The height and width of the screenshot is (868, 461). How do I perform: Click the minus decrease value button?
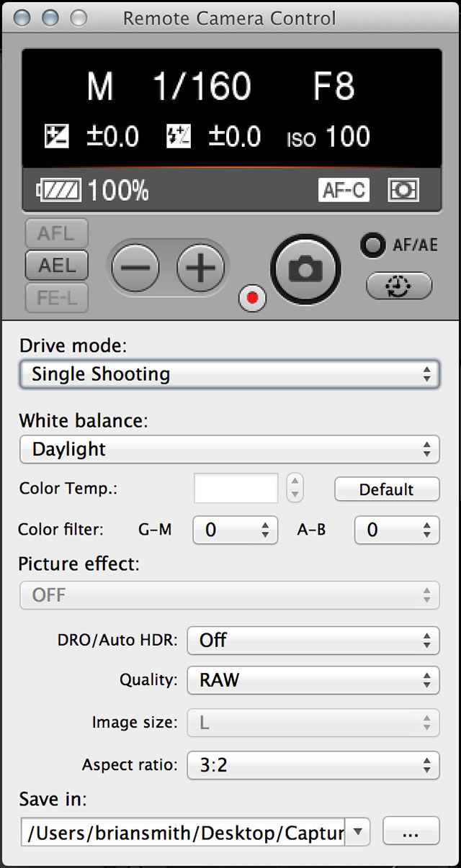coord(135,268)
